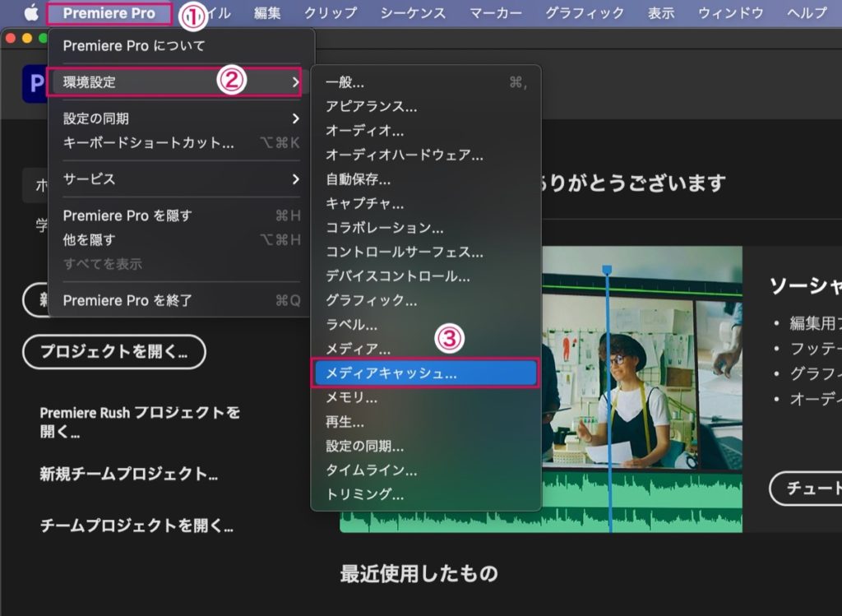Click 新規チームプロジェクト... link
The image size is (842, 616).
(x=129, y=474)
